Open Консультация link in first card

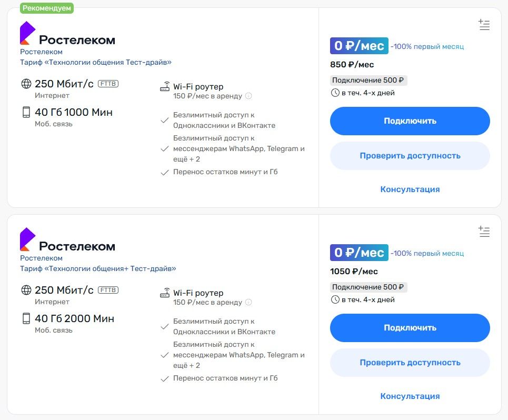[x=410, y=189]
